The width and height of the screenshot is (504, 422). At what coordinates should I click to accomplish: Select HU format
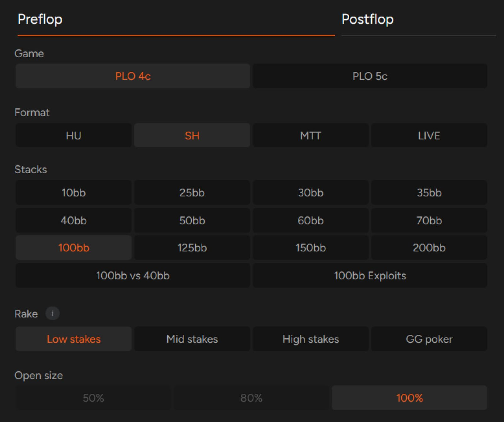[x=73, y=135]
